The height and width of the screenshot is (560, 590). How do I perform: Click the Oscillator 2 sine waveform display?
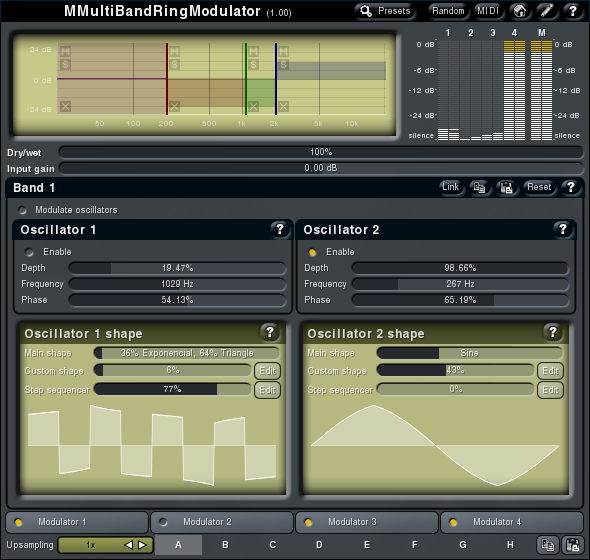pos(435,446)
